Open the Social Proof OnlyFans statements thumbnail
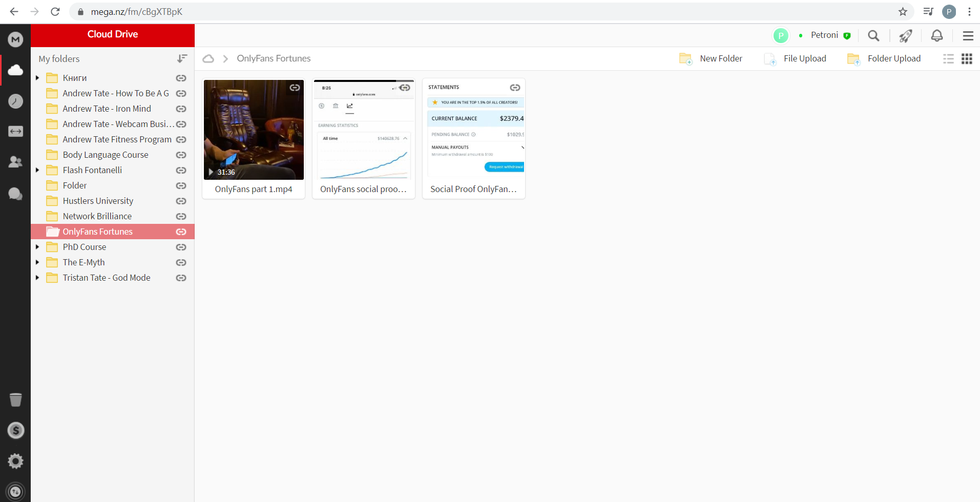This screenshot has width=980, height=502. 474,130
